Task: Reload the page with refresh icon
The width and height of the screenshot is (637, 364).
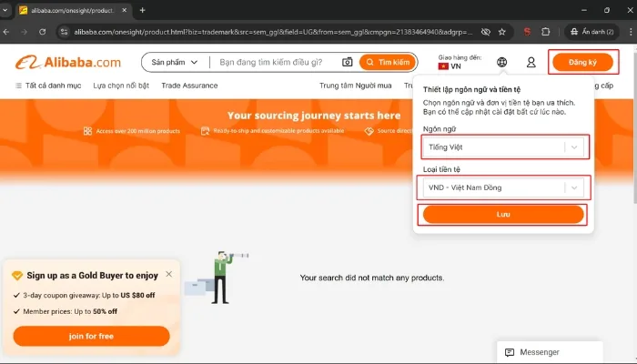Action: (x=42, y=32)
